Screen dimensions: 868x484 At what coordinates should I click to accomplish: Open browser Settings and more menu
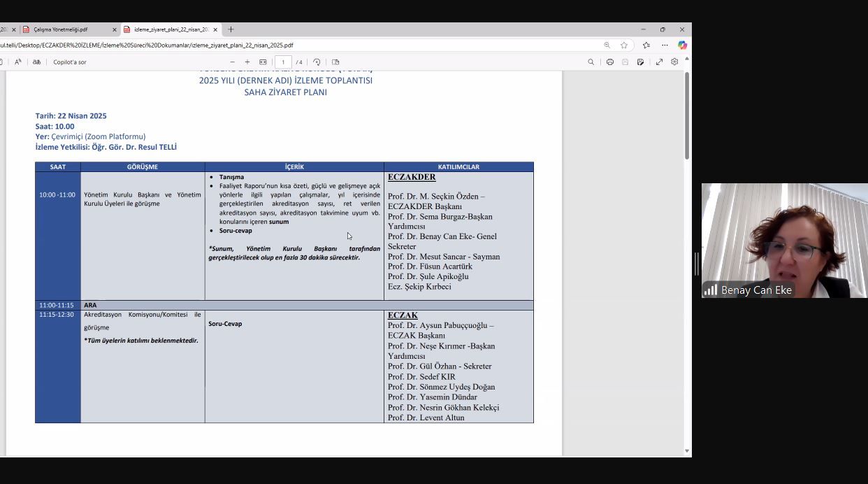pos(665,45)
